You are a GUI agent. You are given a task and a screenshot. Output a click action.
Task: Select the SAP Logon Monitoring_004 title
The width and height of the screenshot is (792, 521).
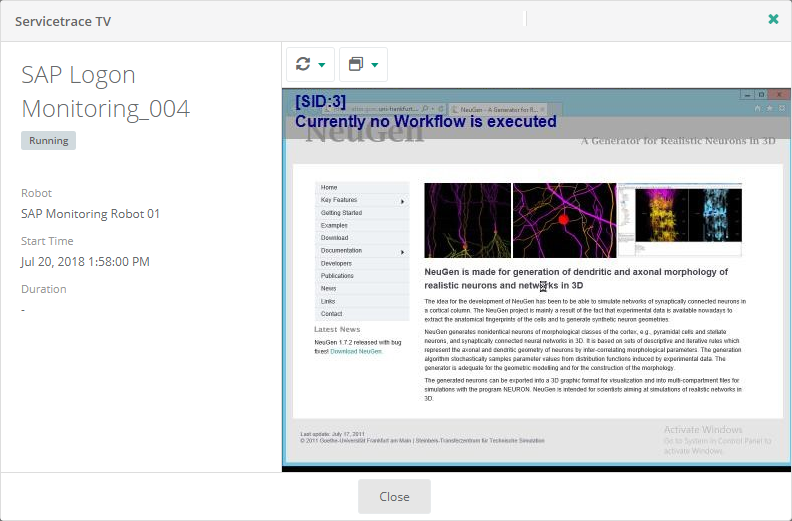tap(106, 91)
